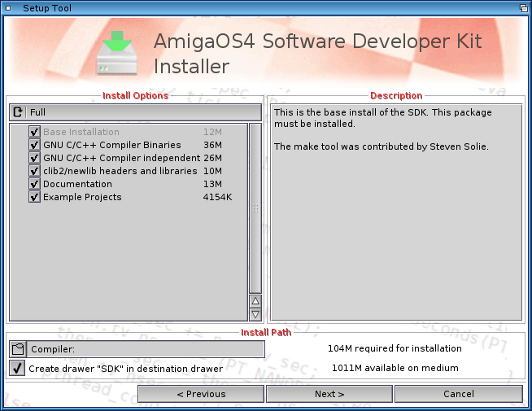Toggle the Base Installation checkbox
This screenshot has height=411, width=532.
point(34,132)
